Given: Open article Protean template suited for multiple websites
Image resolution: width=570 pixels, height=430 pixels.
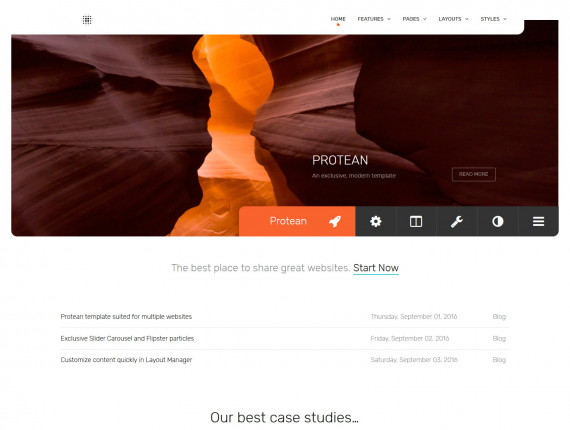Looking at the screenshot, I should click(126, 317).
